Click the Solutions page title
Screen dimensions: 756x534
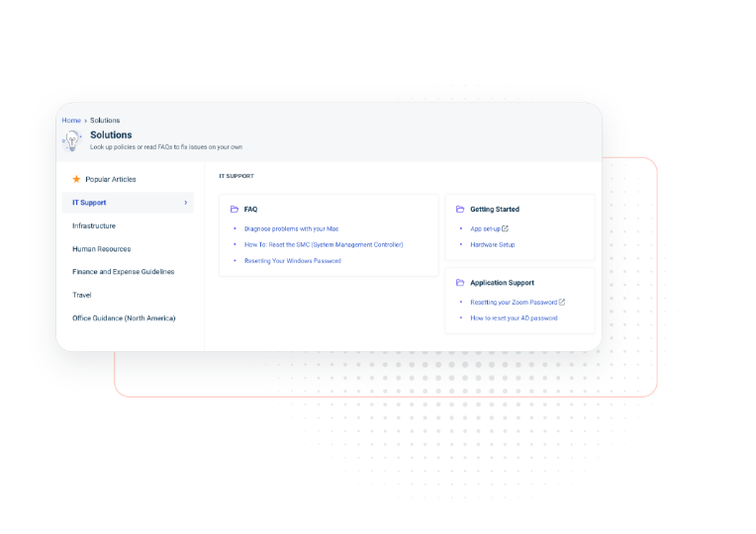111,134
